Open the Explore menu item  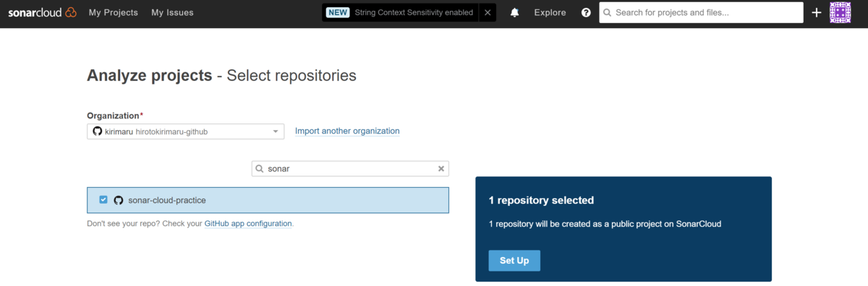pyautogui.click(x=550, y=12)
